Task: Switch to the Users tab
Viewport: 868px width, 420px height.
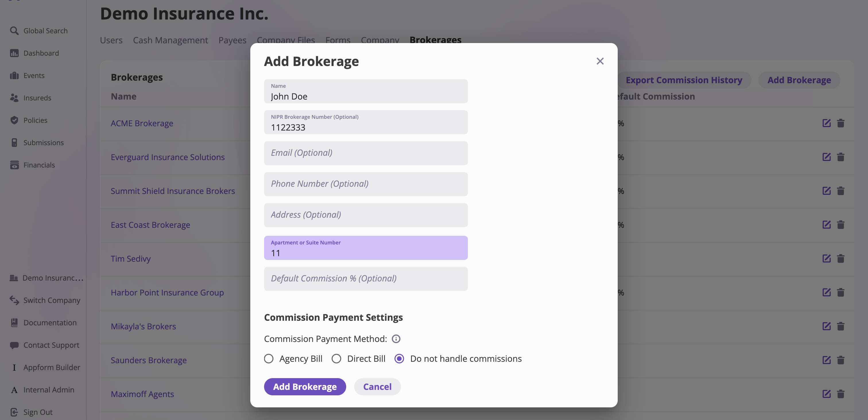Action: pyautogui.click(x=111, y=40)
